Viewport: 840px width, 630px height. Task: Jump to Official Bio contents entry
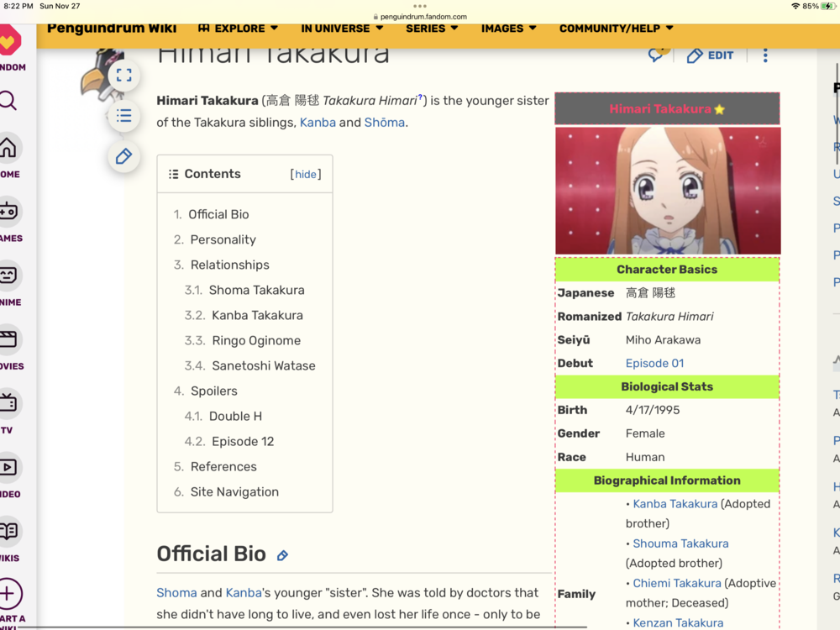point(218,214)
